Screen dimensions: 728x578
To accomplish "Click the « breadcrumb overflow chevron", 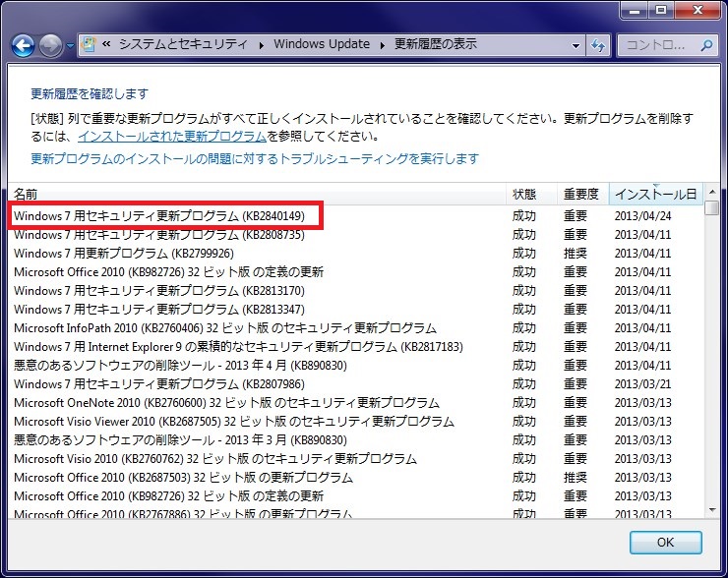I will pos(104,45).
